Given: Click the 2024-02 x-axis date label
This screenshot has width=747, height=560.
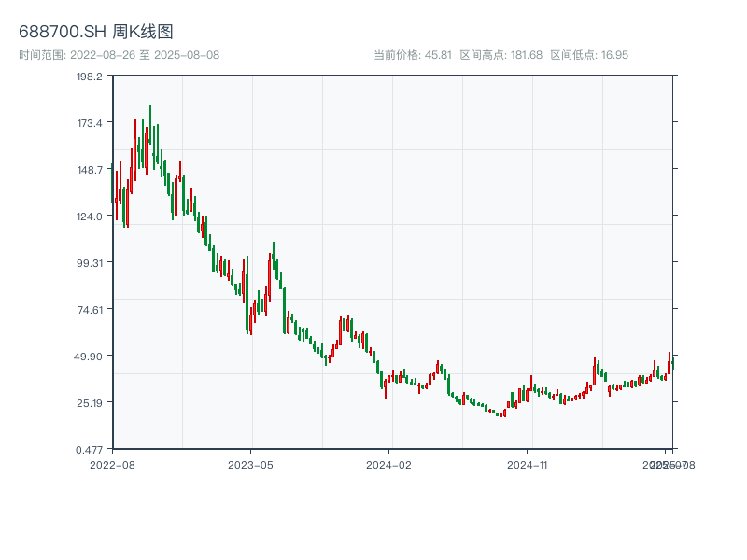Looking at the screenshot, I should click(x=388, y=465).
